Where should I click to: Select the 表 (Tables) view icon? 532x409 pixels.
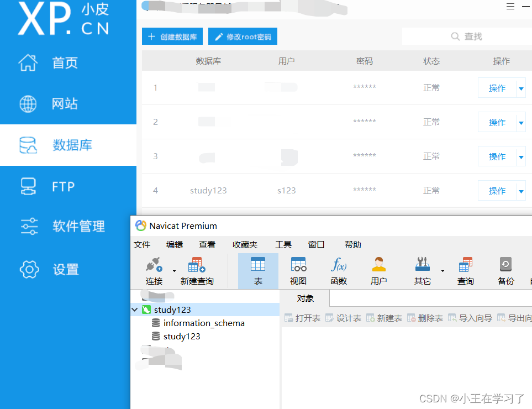coord(258,270)
